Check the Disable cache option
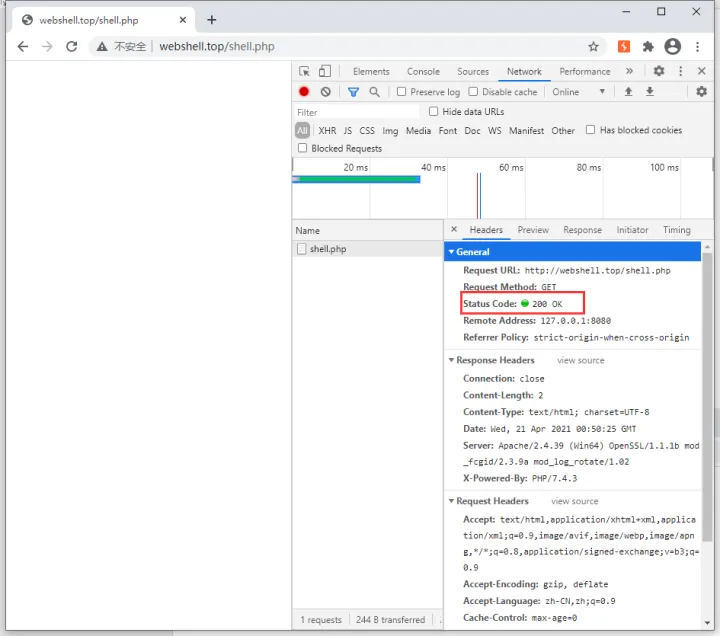Viewport: 720px width, 636px height. coord(474,92)
